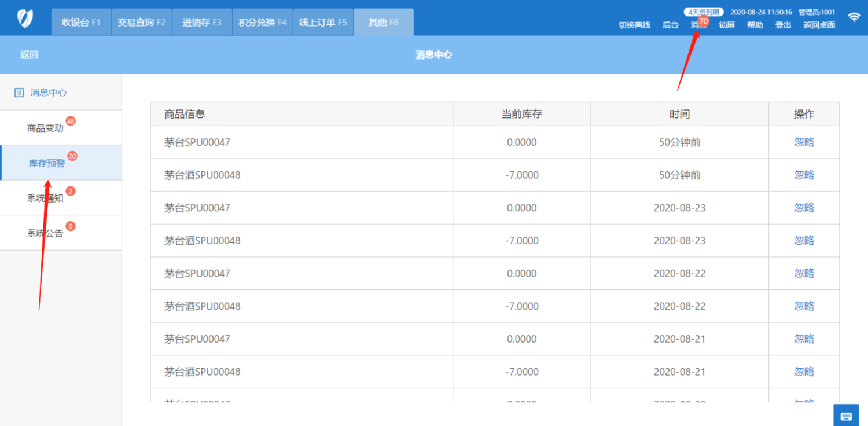868x426 pixels.
Task: Select the 线上订单 F5 tab
Action: pyautogui.click(x=323, y=21)
